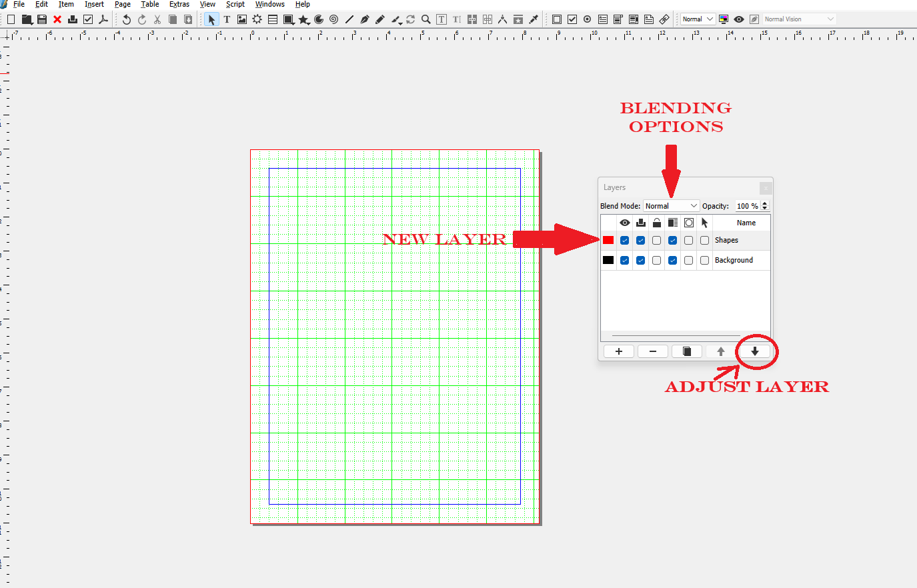Insert a PDF Radio Button
This screenshot has width=917, height=588.
tap(588, 19)
